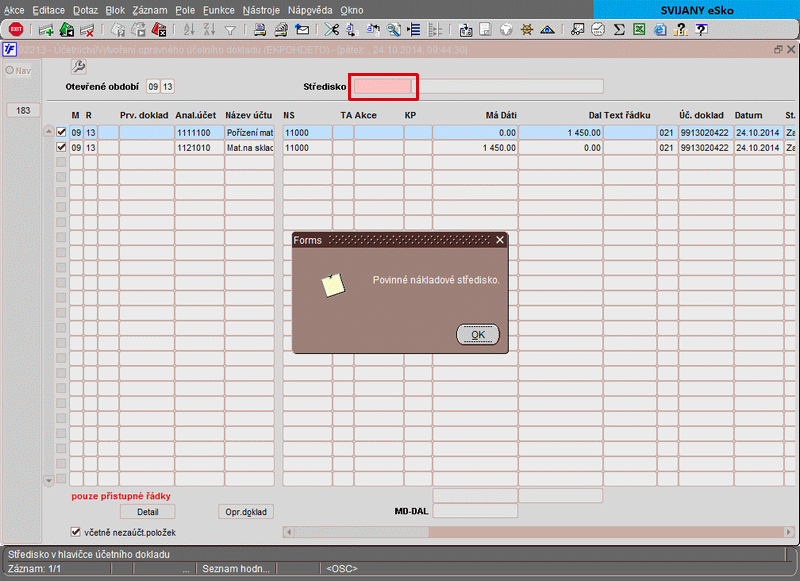Image resolution: width=800 pixels, height=581 pixels.
Task: Open the Nápověda menu
Action: (310, 10)
